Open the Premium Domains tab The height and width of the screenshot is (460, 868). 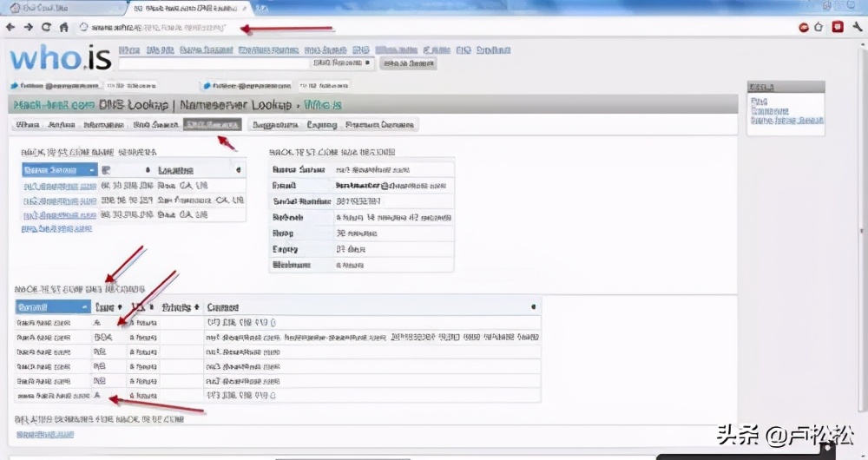click(x=380, y=125)
